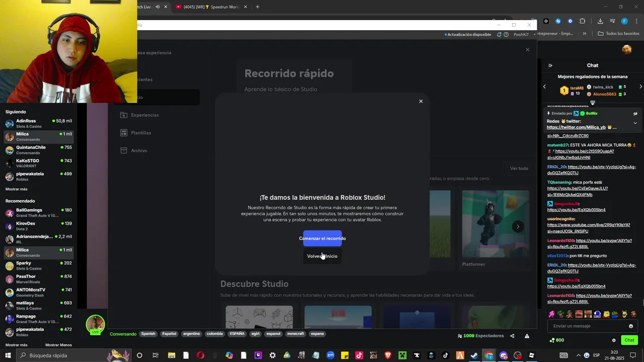Click the Búsqueda rápida taskbar search
The image size is (644, 362).
click(x=74, y=355)
